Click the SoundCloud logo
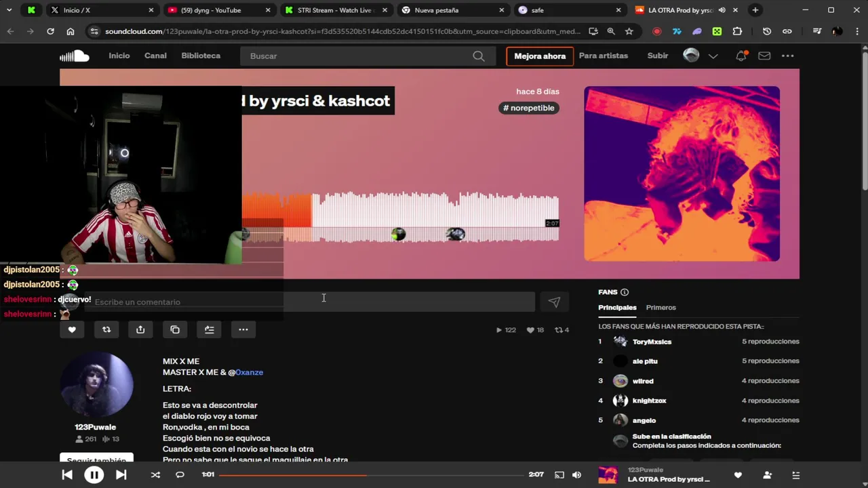The width and height of the screenshot is (868, 488). 75,56
